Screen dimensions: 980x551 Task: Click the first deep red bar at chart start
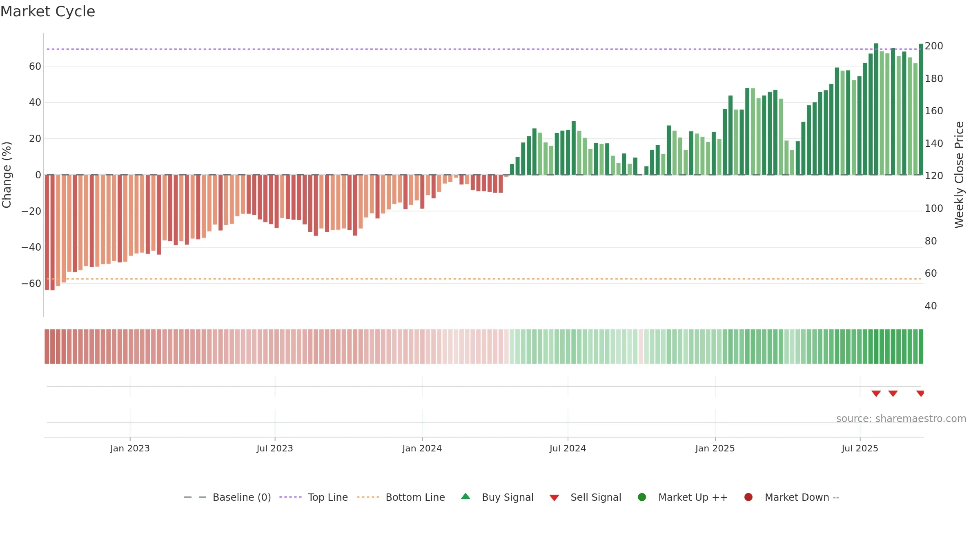point(47,232)
